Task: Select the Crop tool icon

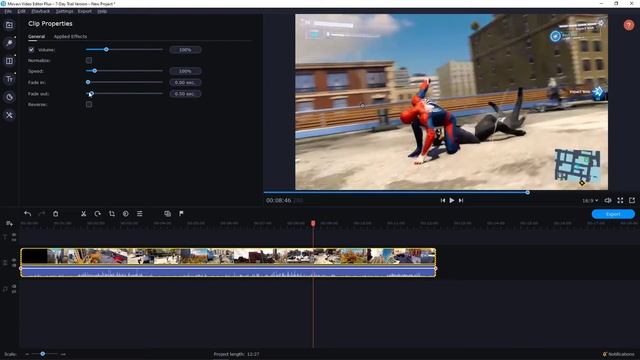Action: (111, 213)
